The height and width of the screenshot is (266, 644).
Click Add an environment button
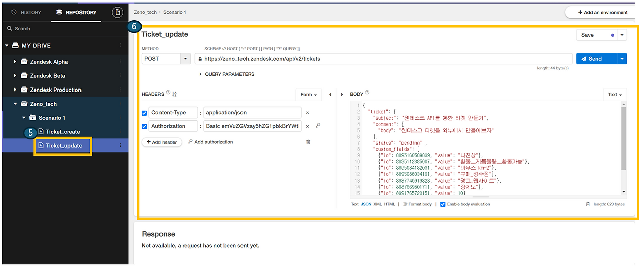click(603, 12)
